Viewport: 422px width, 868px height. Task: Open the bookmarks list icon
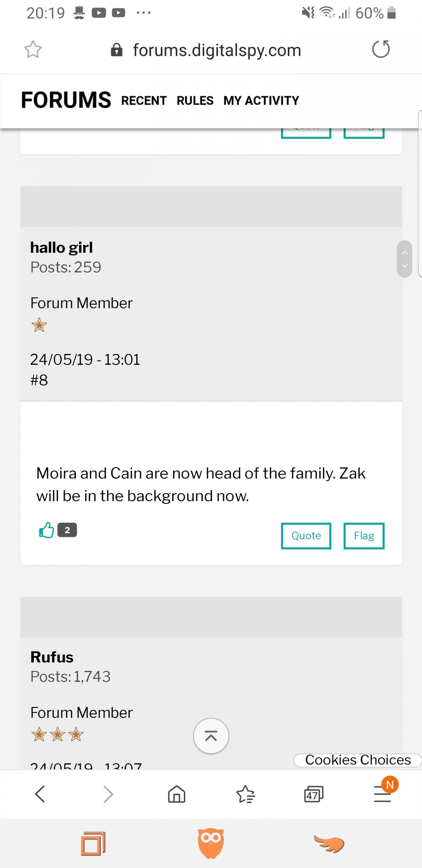coord(246,794)
